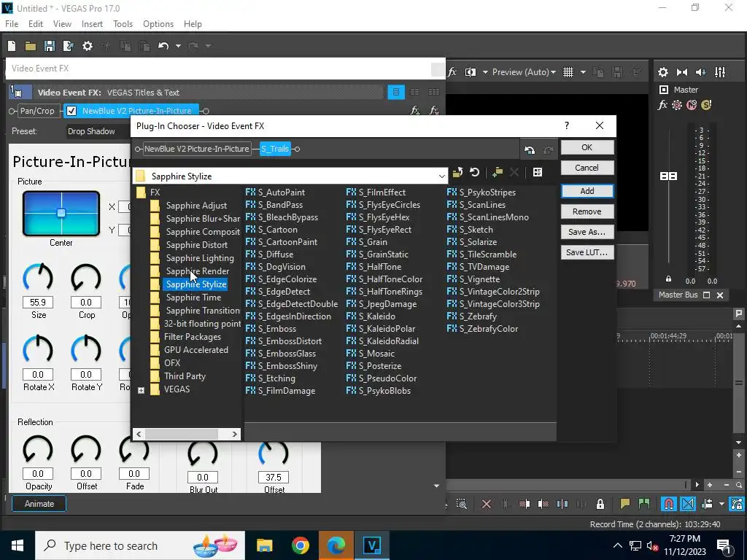The width and height of the screenshot is (747, 560).
Task: Open the Insert menu
Action: (92, 24)
